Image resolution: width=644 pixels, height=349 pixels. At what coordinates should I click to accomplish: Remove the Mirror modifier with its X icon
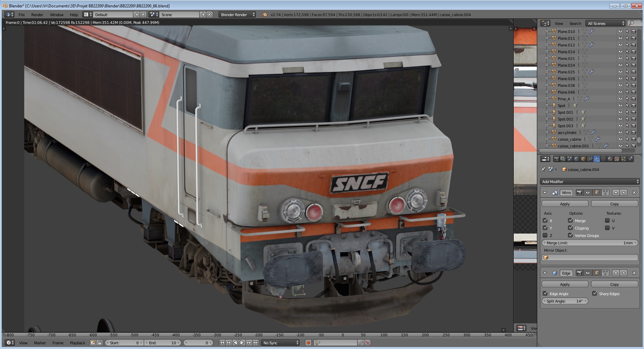coord(634,193)
